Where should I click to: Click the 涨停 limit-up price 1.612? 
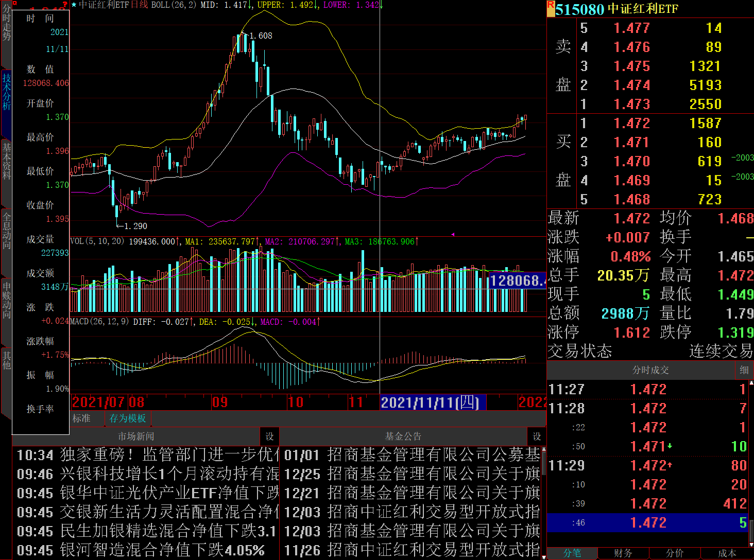coord(632,333)
